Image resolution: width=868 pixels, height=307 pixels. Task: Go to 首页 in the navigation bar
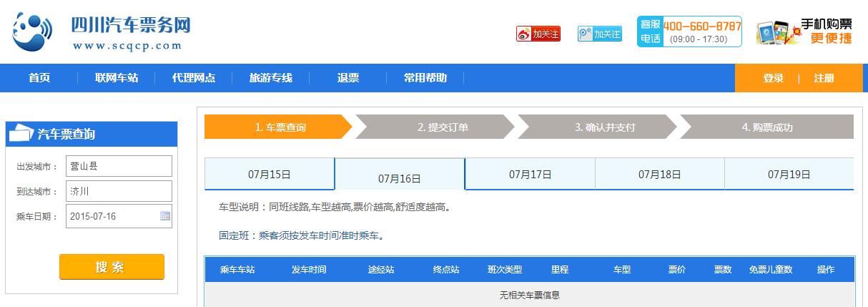[39, 78]
